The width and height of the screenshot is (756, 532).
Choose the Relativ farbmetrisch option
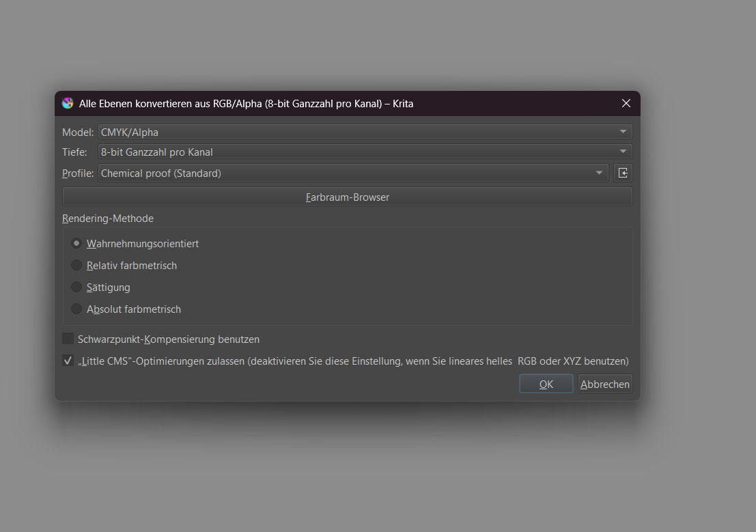point(76,266)
